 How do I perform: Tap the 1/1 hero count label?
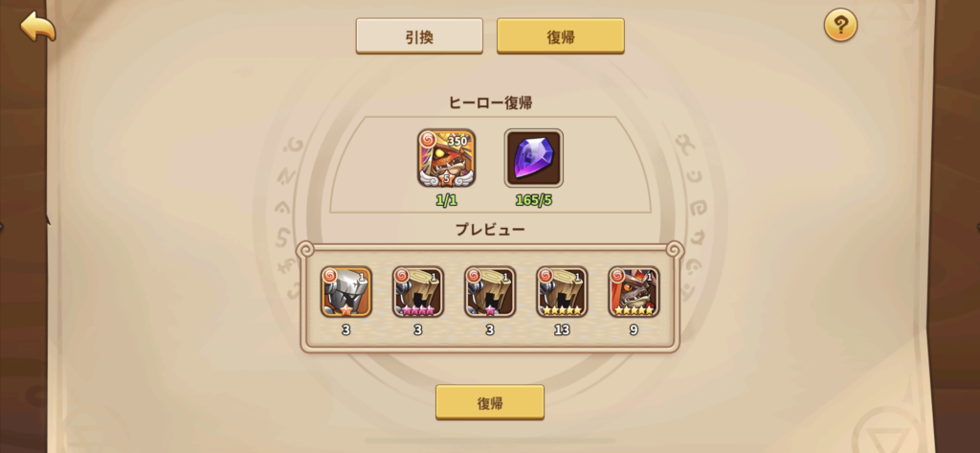click(x=446, y=201)
